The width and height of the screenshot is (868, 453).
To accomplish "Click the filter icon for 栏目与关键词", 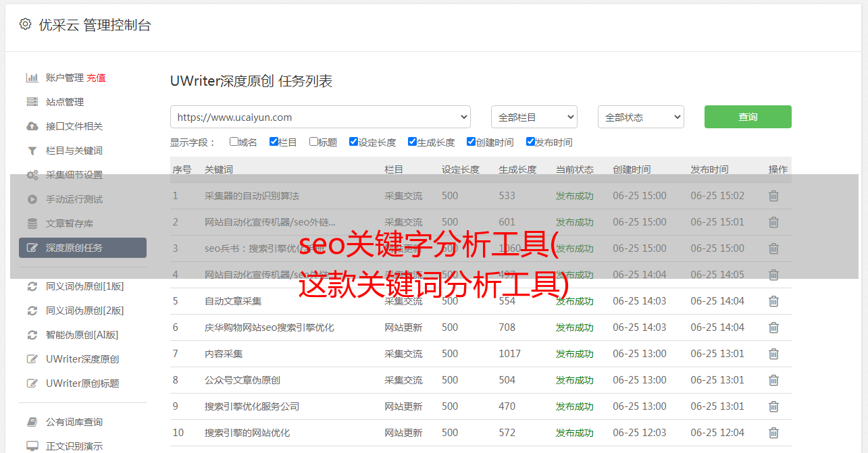I will (x=32, y=151).
